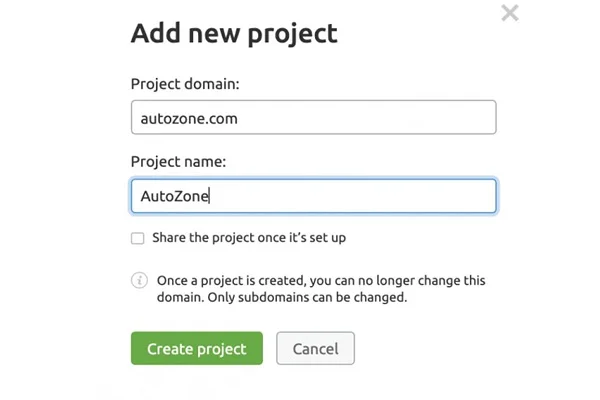Click the "Add new project" heading

pyautogui.click(x=234, y=33)
